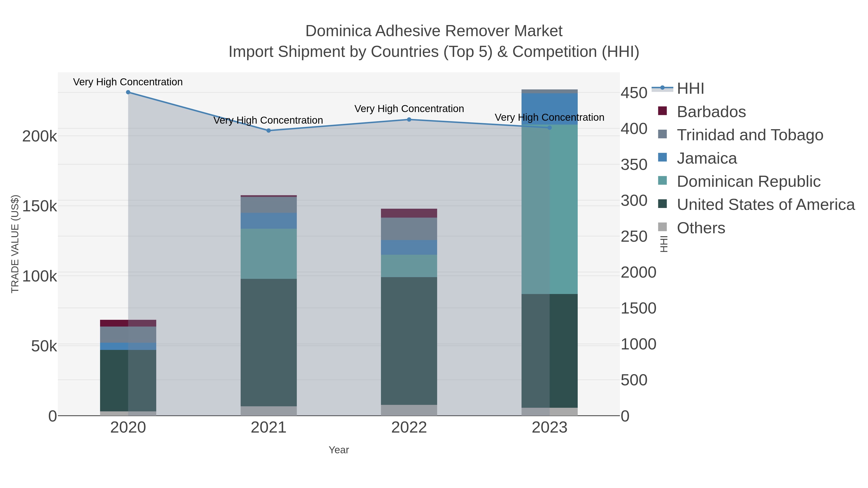This screenshot has width=868, height=488.
Task: Toggle Dominican Republic legend entry
Action: [x=739, y=181]
